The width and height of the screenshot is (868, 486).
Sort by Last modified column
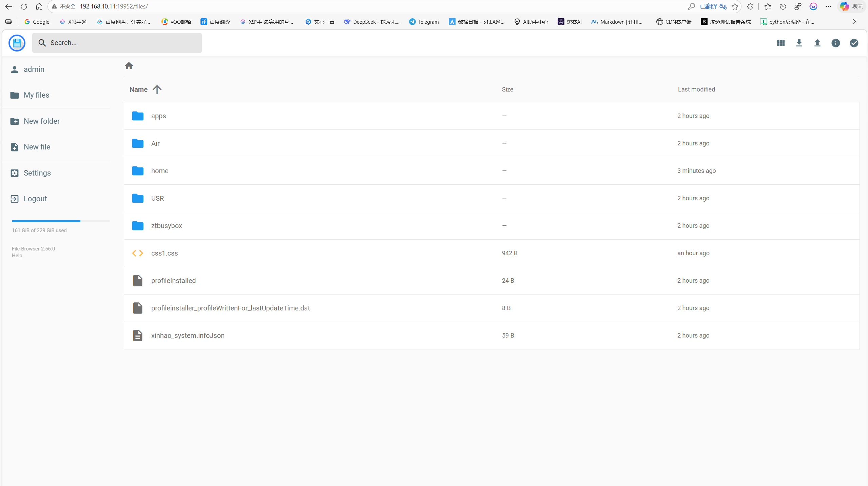(696, 89)
